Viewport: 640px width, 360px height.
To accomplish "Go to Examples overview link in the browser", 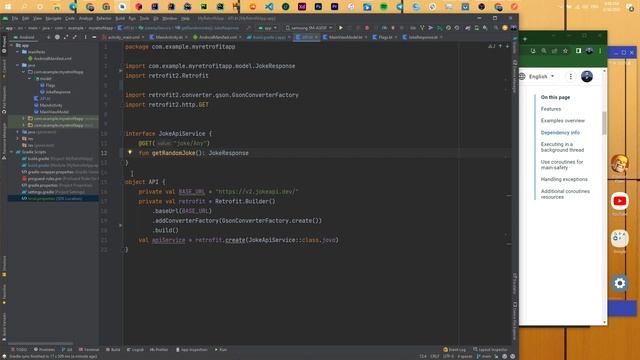I will pos(562,121).
